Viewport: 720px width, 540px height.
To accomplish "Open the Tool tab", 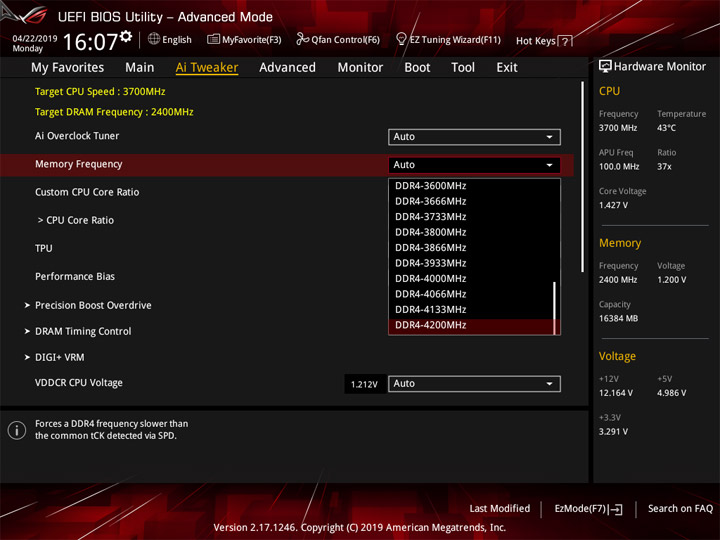I will 463,68.
